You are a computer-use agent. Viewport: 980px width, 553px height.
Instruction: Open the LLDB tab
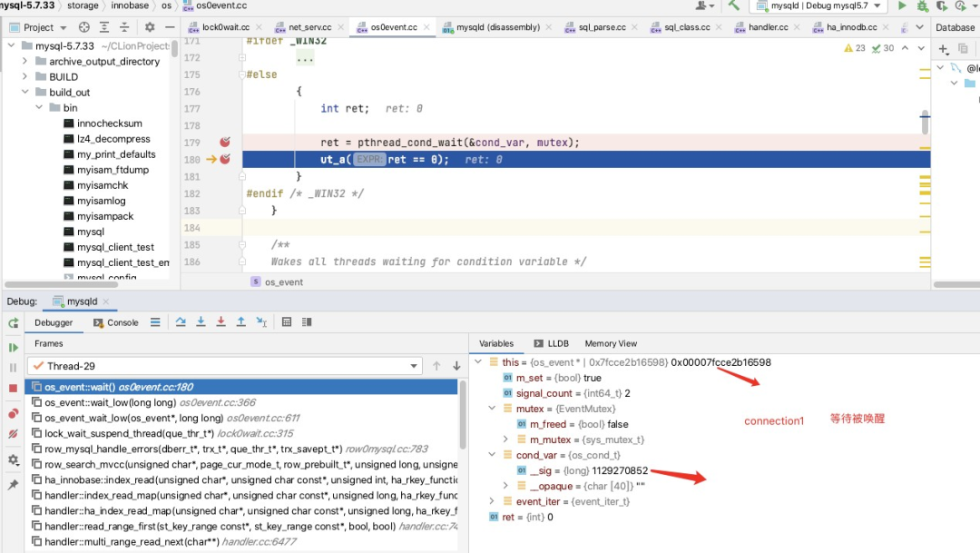(551, 343)
